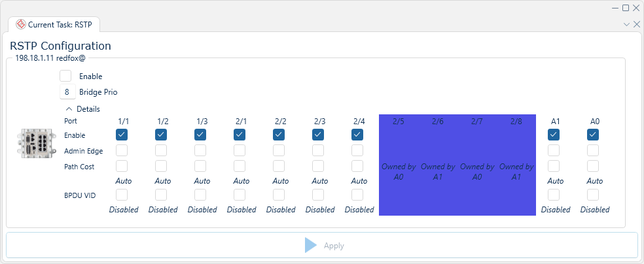644x264 pixels.
Task: Collapse the Details section
Action: click(x=69, y=109)
